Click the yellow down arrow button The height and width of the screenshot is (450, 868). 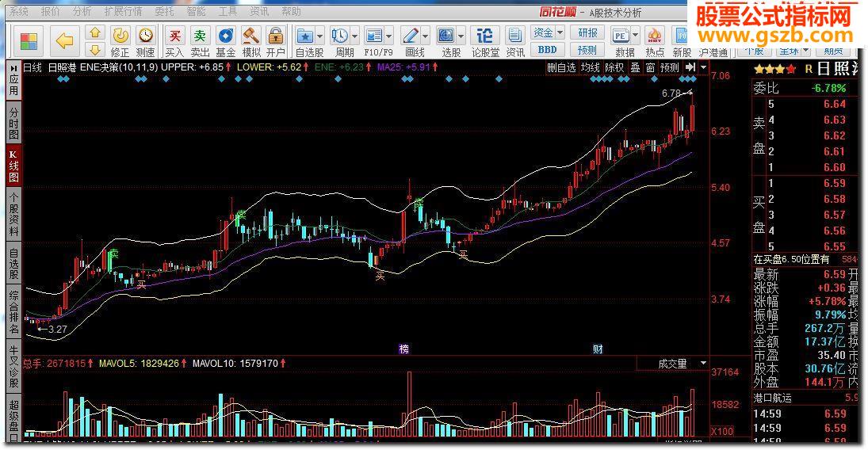(x=94, y=49)
